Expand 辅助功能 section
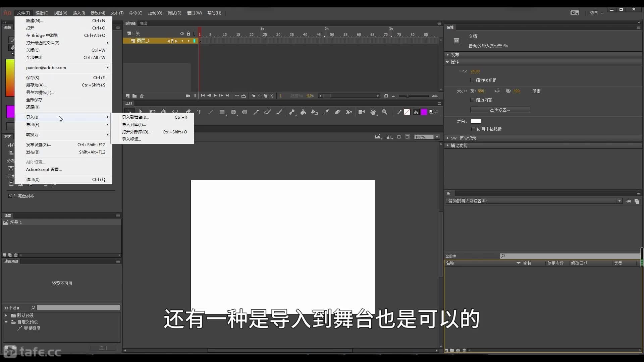The height and width of the screenshot is (362, 644). point(447,145)
